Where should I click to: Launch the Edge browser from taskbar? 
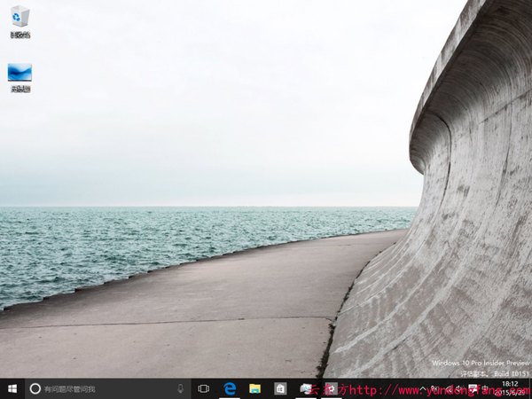point(230,389)
